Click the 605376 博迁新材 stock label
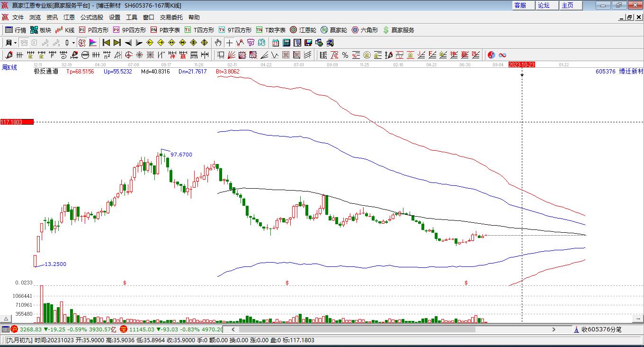This screenshot has width=644, height=347. click(619, 72)
